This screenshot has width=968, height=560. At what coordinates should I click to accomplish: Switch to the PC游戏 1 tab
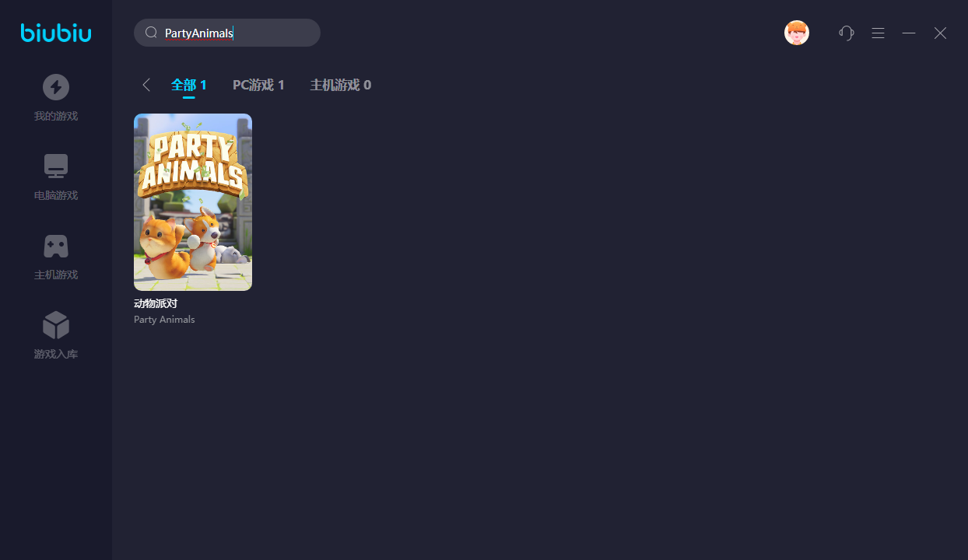pyautogui.click(x=258, y=85)
